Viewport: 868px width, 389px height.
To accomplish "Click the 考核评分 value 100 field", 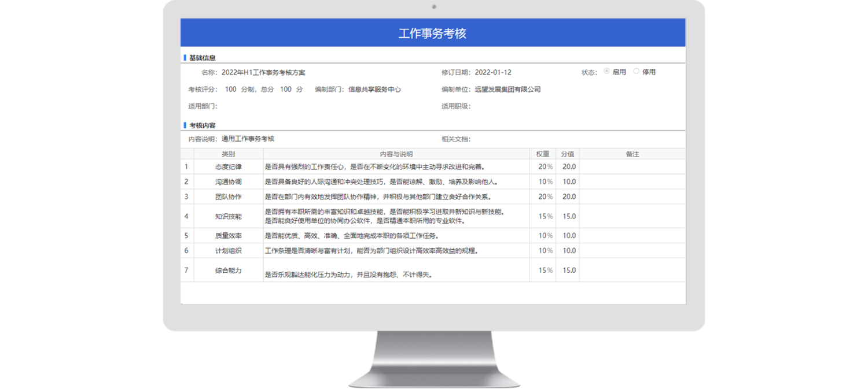I will [230, 90].
